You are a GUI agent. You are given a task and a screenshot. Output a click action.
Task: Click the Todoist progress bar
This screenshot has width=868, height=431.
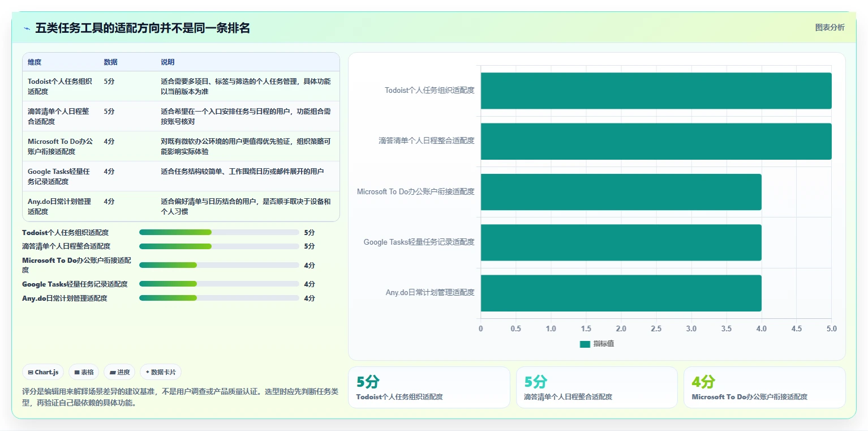point(219,232)
